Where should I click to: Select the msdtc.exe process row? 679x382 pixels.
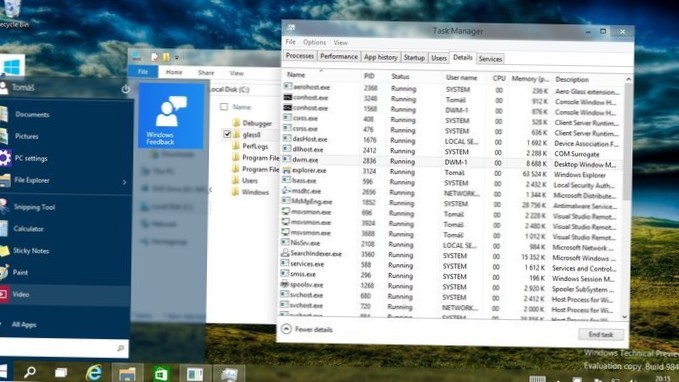tap(450, 193)
